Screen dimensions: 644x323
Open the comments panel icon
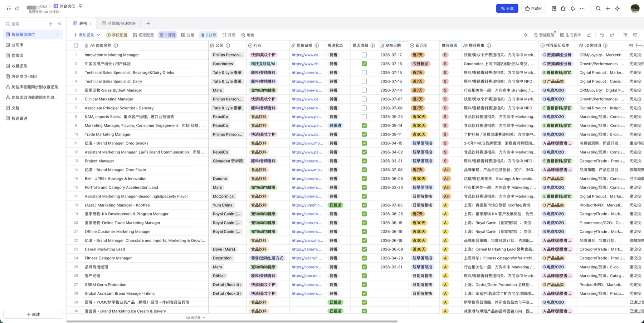[635, 35]
